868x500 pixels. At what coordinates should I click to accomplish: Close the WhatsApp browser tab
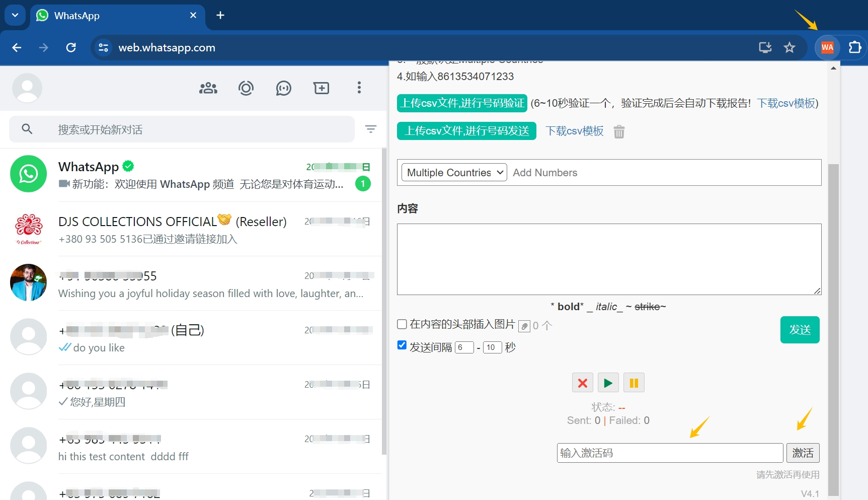[x=193, y=15]
